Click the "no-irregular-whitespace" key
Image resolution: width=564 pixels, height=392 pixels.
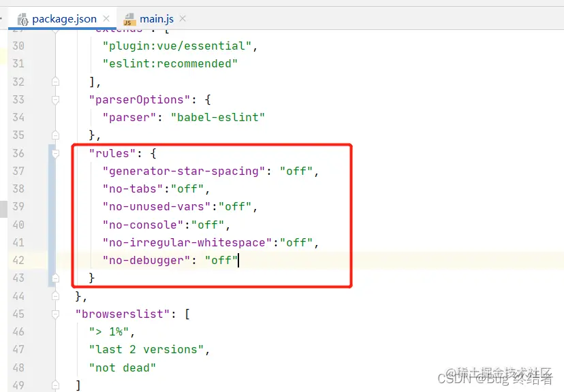click(x=187, y=242)
